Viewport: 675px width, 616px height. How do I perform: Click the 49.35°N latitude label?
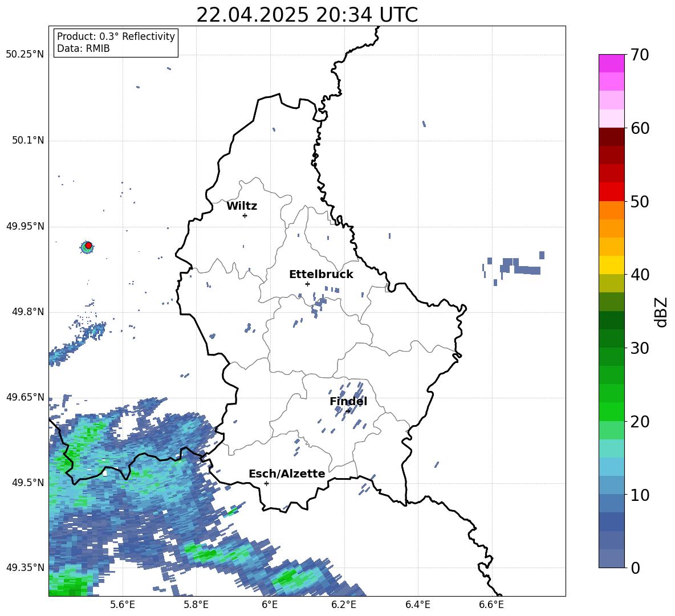(25, 568)
